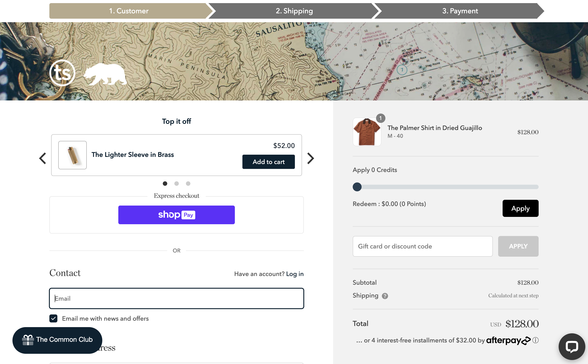Enable credits slider to apply points
The height and width of the screenshot is (364, 588).
[x=357, y=186]
